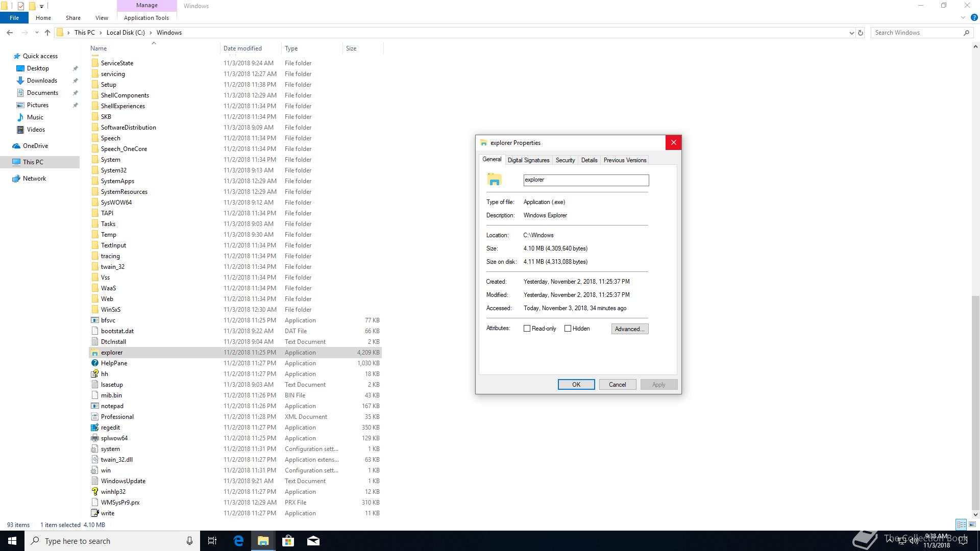
Task: Open Application Tools ribbon tab
Action: 146,18
